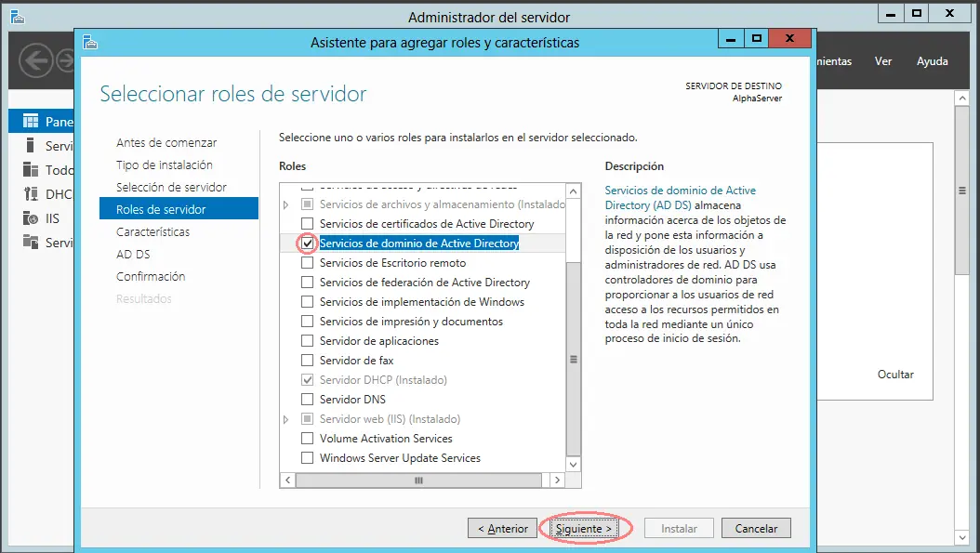Click the AlphaServer destination server name
The width and height of the screenshot is (980, 553).
click(x=757, y=99)
